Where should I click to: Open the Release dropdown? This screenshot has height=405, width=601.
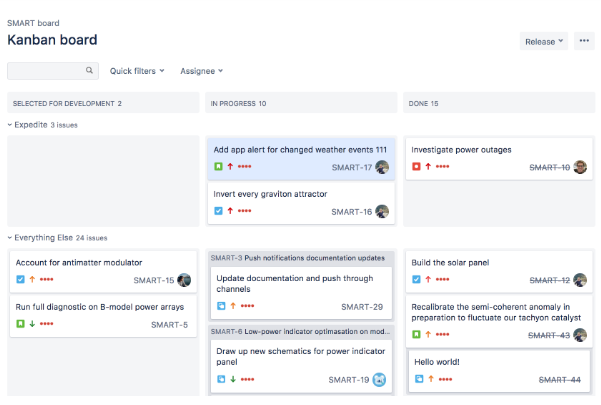click(544, 41)
